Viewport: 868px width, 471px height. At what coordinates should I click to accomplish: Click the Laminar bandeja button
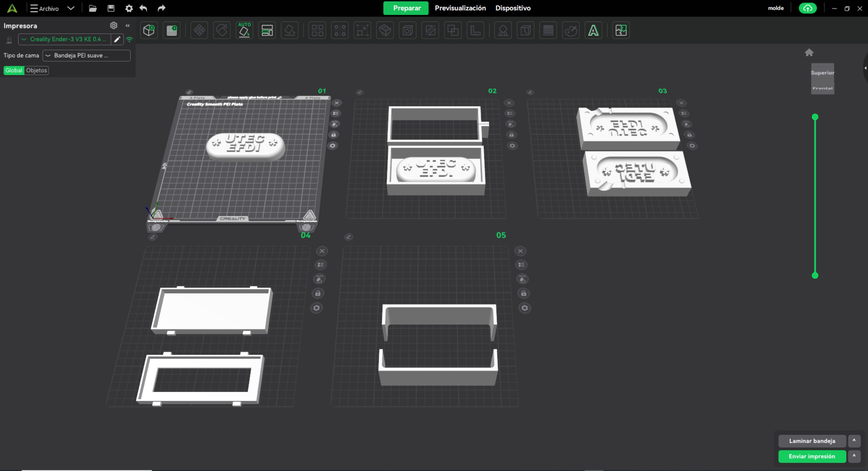tap(812, 441)
